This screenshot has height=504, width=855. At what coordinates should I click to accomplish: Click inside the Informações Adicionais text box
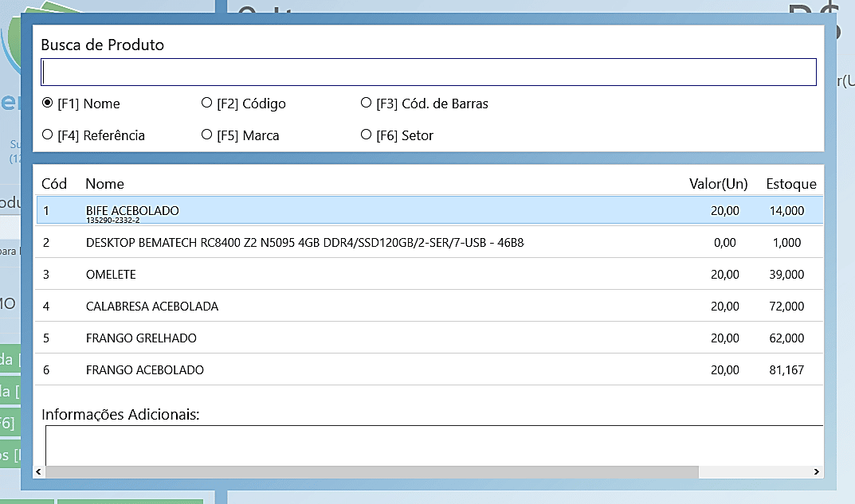pos(430,446)
